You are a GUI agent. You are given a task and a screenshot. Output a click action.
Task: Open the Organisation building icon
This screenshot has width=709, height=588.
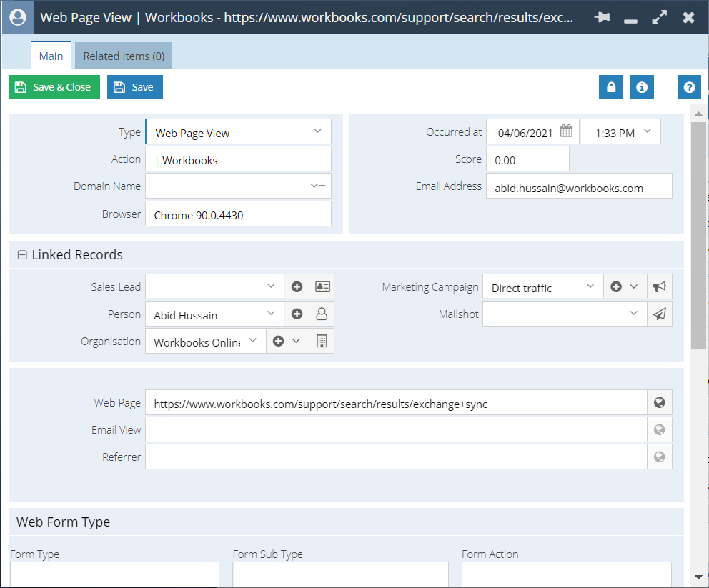tap(322, 342)
